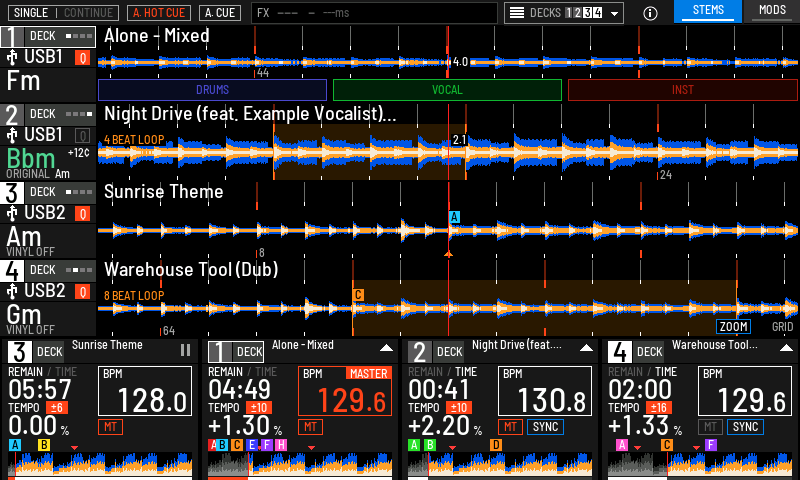Viewport: 800px width, 480px height.
Task: Jump to green hot cue A in Night Drive panel
Action: coord(414,445)
